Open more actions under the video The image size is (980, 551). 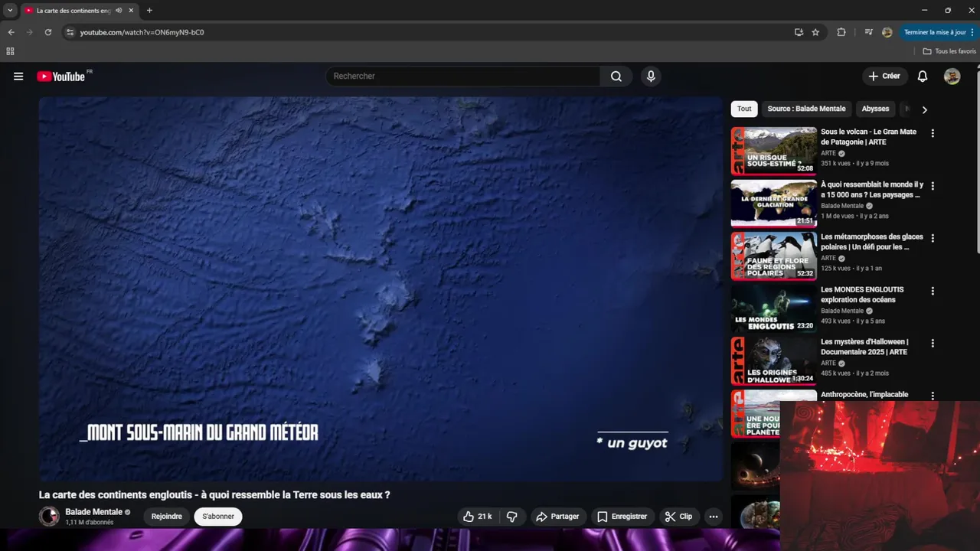click(714, 517)
